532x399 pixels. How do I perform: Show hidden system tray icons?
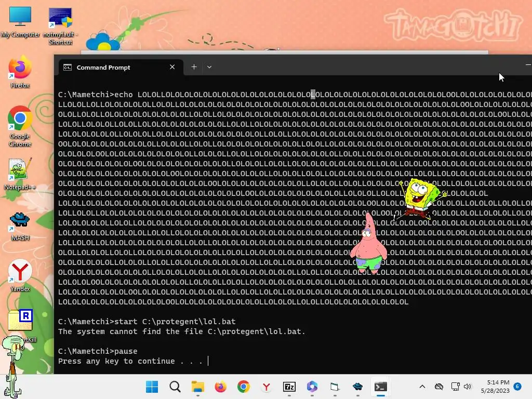[422, 387]
